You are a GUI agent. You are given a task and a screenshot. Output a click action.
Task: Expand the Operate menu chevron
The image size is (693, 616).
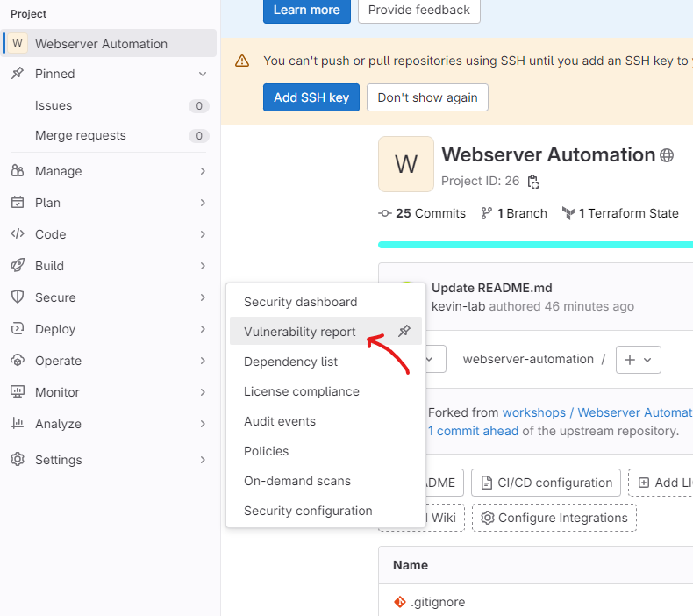click(203, 361)
